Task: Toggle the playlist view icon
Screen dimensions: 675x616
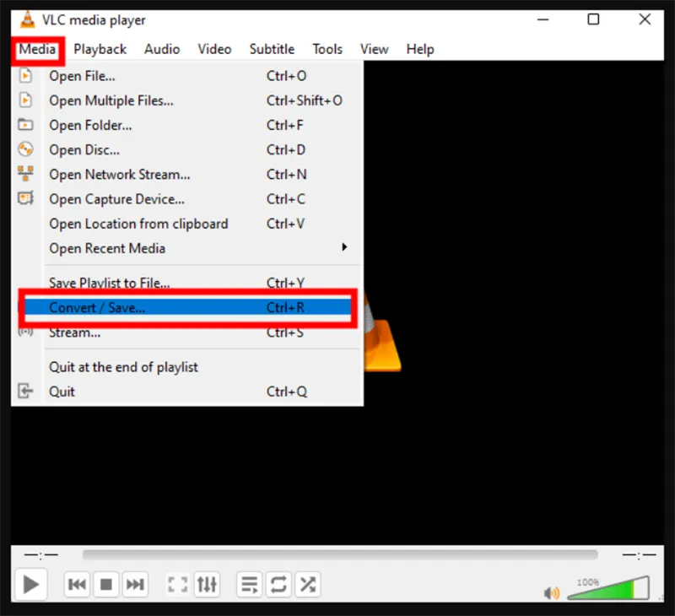Action: [x=250, y=584]
